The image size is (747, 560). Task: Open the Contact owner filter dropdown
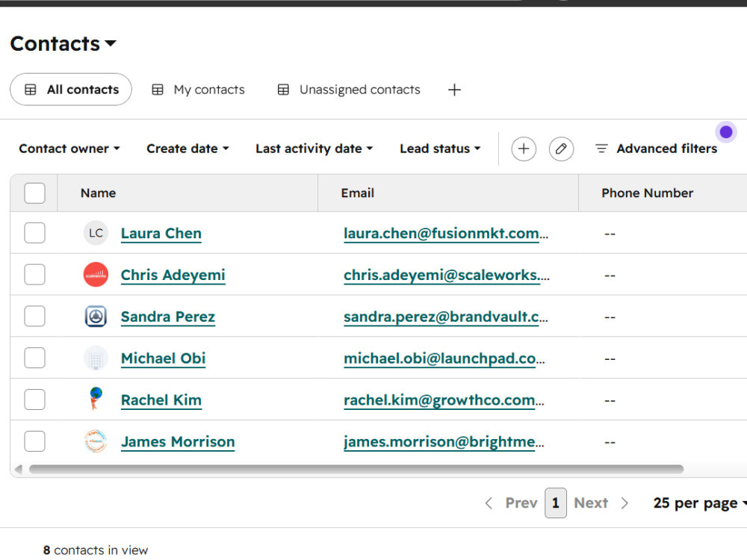tap(69, 149)
